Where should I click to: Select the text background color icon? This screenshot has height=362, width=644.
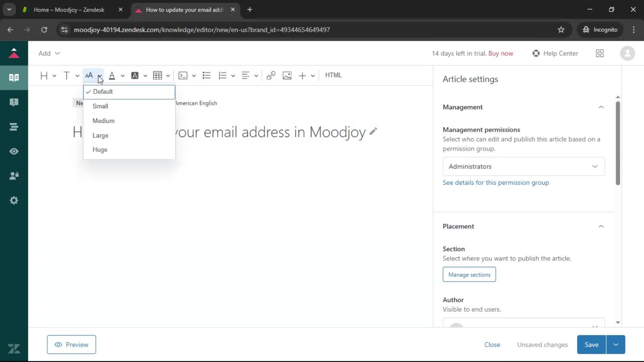tap(135, 75)
